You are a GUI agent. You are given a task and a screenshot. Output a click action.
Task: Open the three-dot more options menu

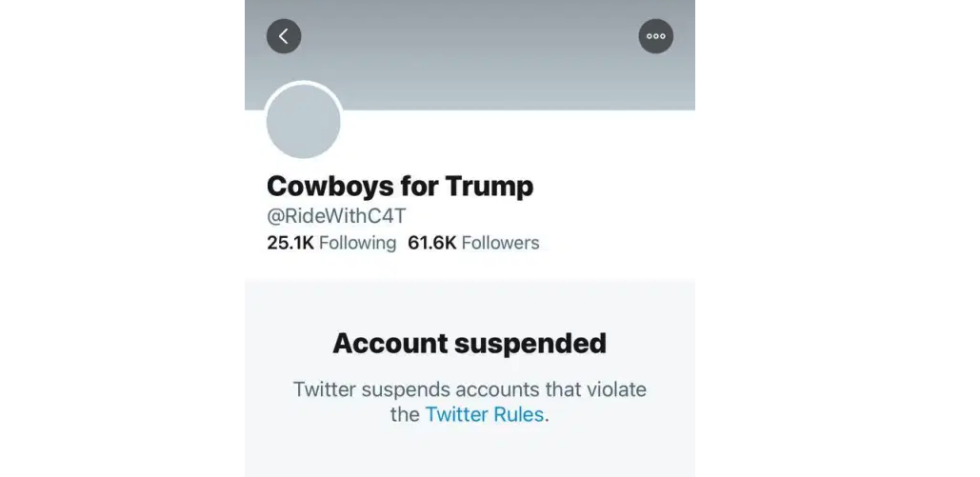655,36
